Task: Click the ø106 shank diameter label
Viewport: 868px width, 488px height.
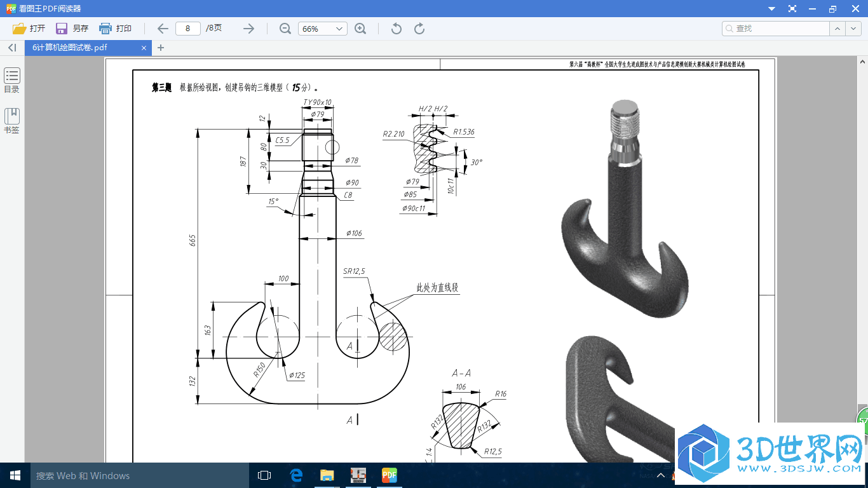Action: coord(354,234)
